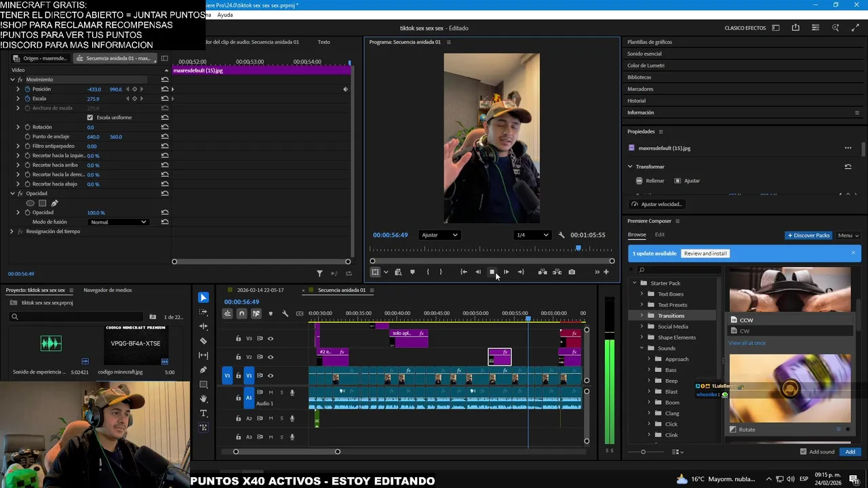Toggle V3 track visibility eye
Image resolution: width=868 pixels, height=488 pixels.
point(271,338)
